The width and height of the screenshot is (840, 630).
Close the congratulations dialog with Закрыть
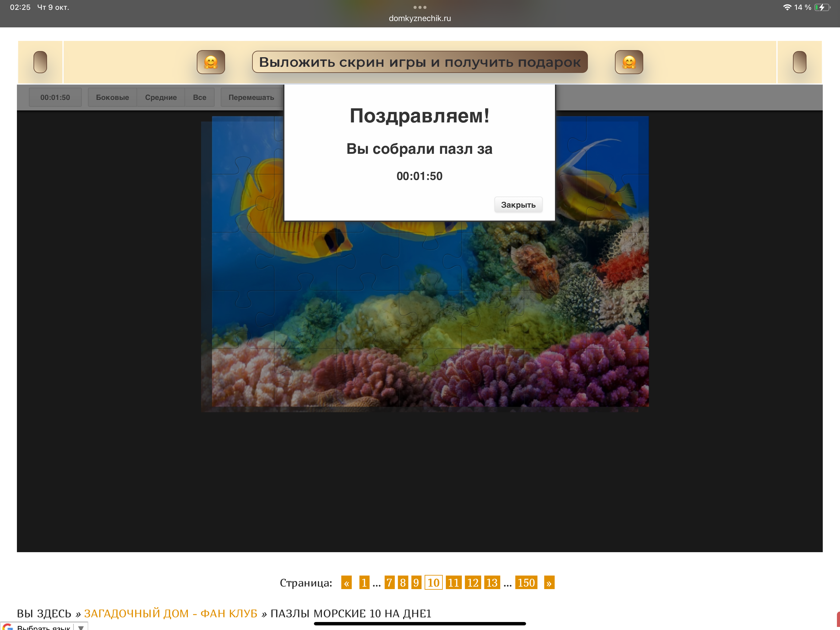[518, 205]
